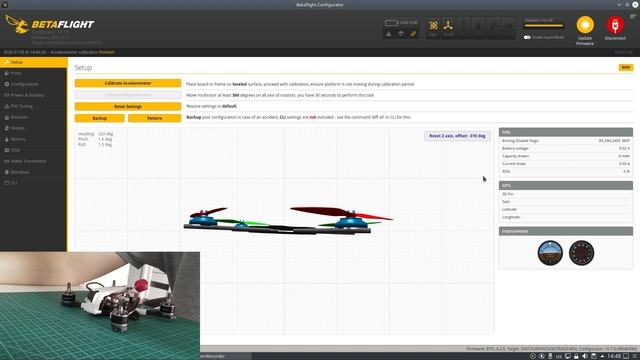Click the taskbar clipboard icon
640x360 pixels.
click(x=593, y=356)
